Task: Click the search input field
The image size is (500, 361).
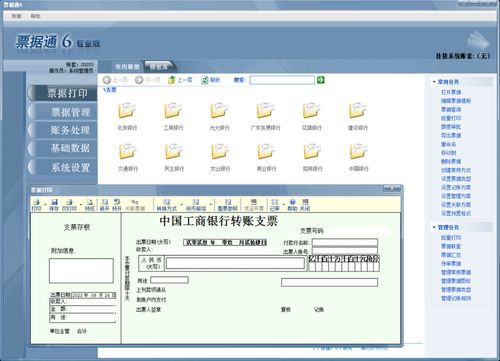Action: tap(282, 80)
